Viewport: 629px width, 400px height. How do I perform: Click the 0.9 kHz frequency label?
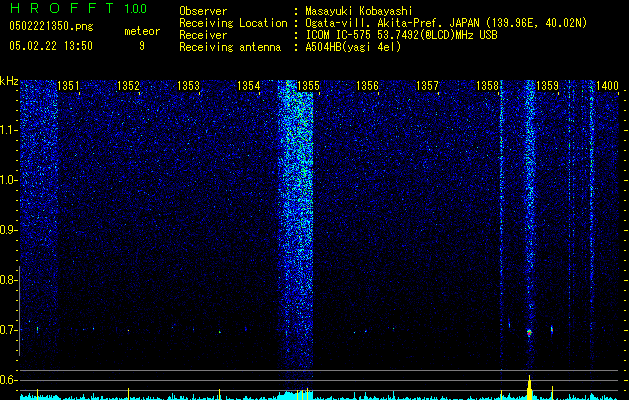pyautogui.click(x=8, y=230)
